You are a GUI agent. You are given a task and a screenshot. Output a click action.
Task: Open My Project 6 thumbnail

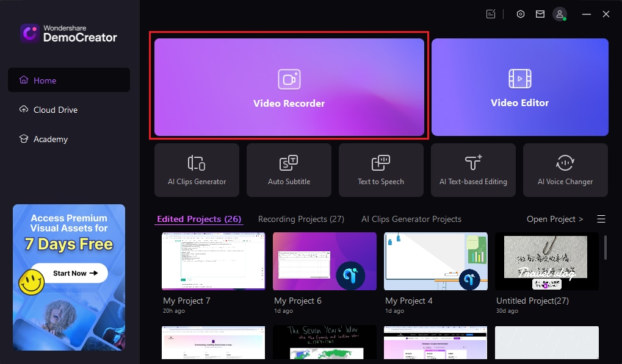pyautogui.click(x=325, y=261)
